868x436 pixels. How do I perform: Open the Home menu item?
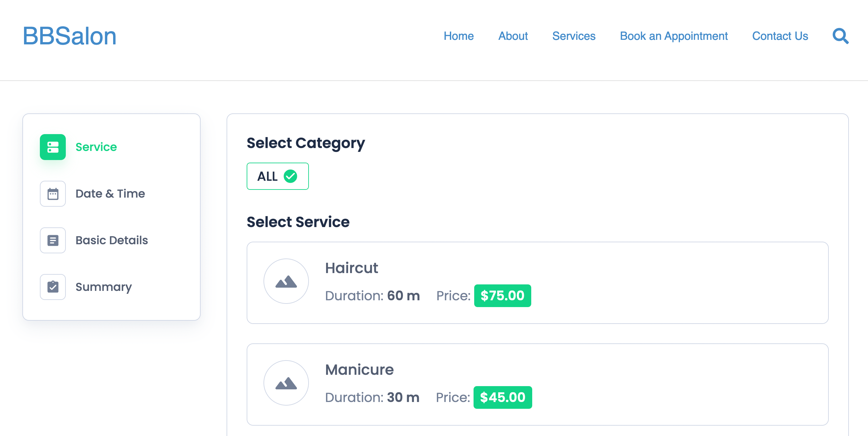point(459,36)
